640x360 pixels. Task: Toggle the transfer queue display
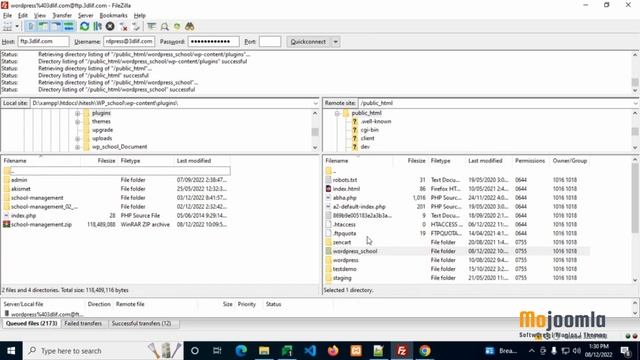[x=69, y=27]
